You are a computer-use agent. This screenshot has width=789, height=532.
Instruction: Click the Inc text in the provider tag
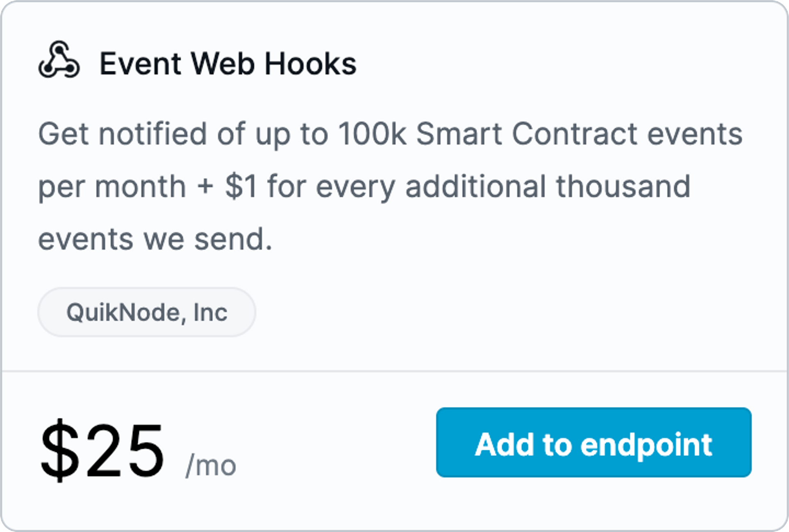point(210,312)
